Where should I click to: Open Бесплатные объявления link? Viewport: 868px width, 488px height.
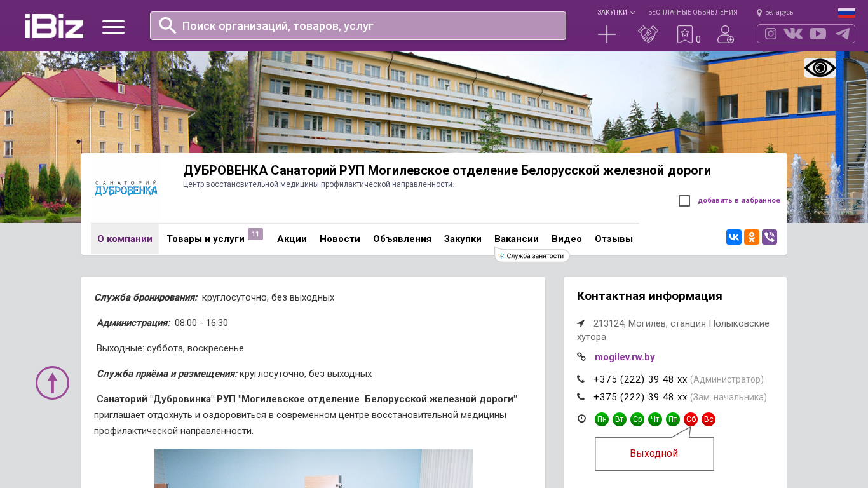(x=693, y=12)
